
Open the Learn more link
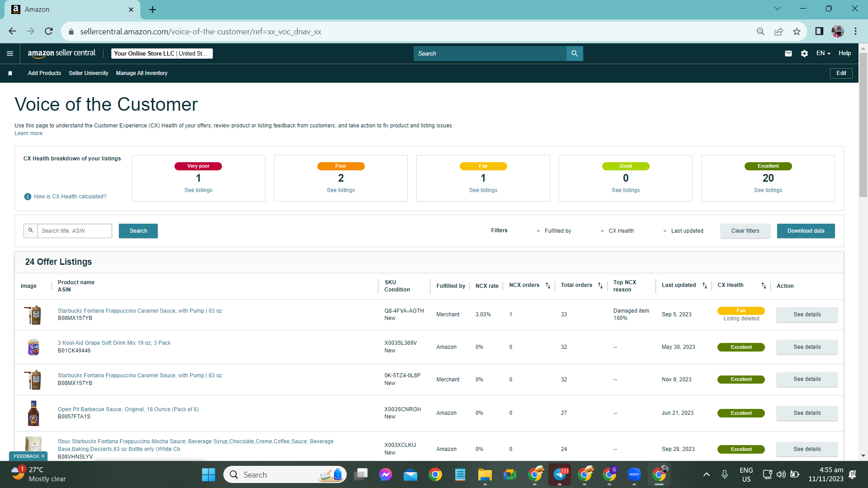28,133
